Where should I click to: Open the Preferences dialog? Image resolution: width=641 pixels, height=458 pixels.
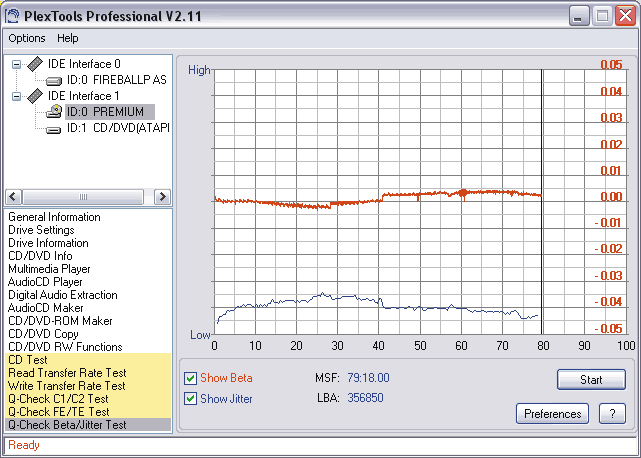[x=553, y=414]
